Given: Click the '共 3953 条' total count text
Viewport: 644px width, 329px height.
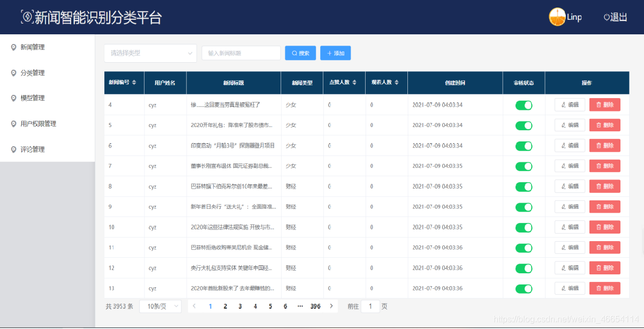Looking at the screenshot, I should click(x=119, y=306).
